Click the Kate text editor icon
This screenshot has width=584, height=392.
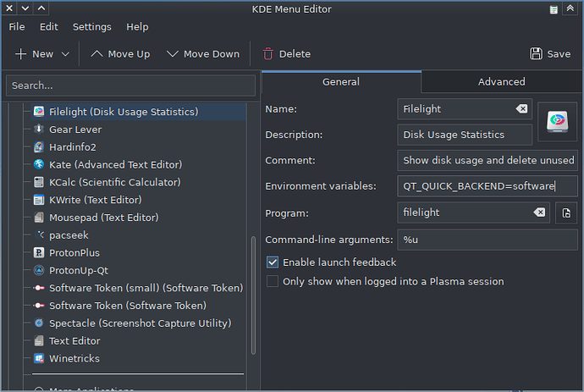tap(39, 164)
